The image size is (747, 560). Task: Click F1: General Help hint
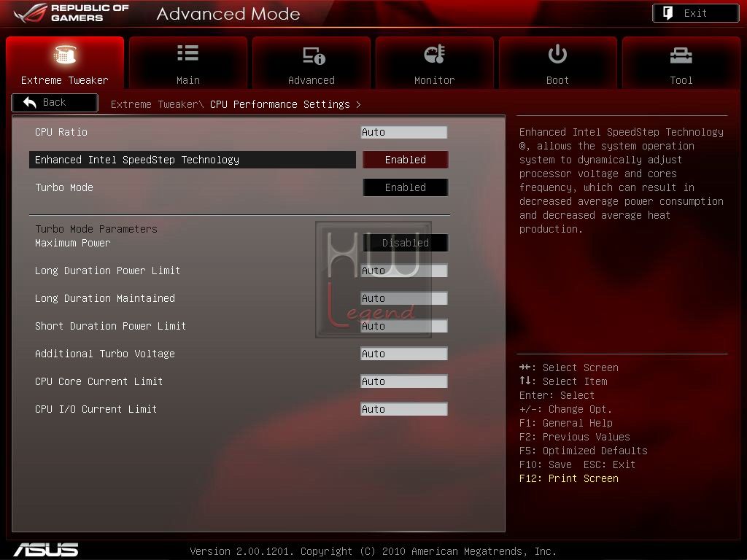566,423
